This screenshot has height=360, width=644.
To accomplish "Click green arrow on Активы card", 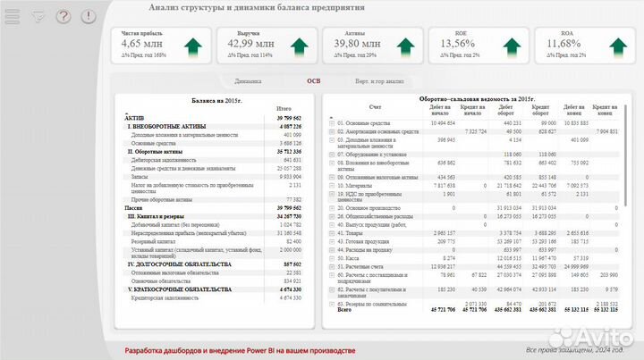I will tap(406, 46).
